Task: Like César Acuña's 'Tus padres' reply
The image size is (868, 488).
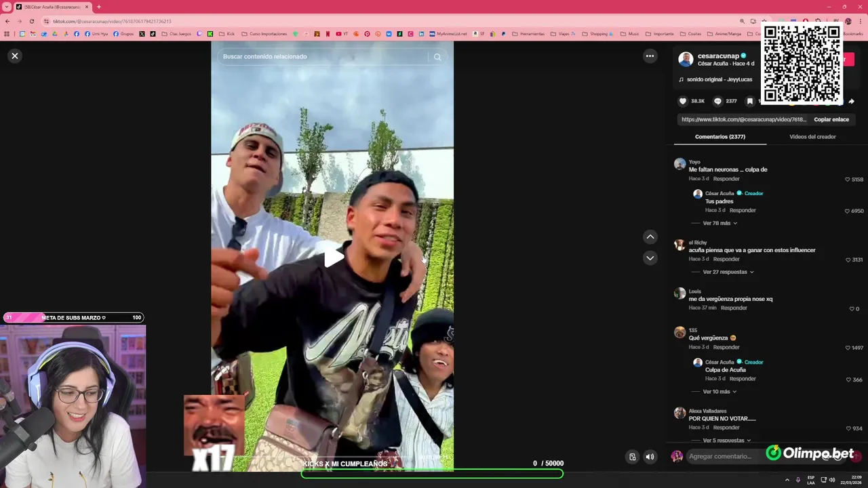Action: pyautogui.click(x=848, y=211)
